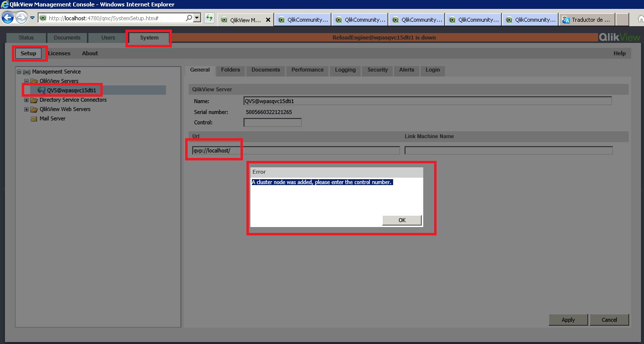
Task: Expand the Directory Service Connectors node
Action: pos(26,100)
